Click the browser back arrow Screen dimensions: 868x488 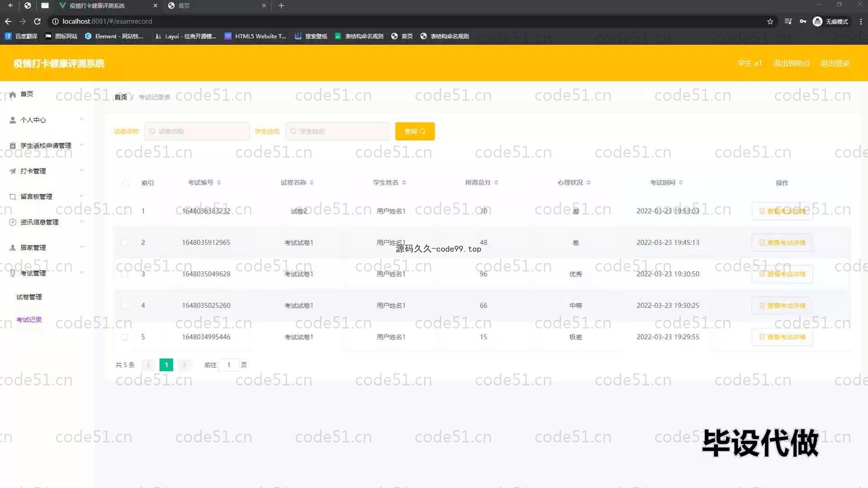[8, 21]
